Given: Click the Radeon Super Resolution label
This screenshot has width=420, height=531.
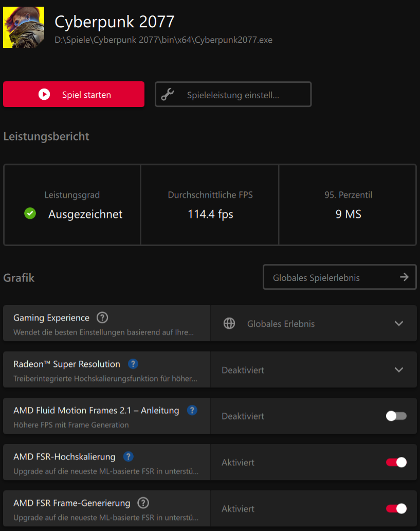Looking at the screenshot, I should tap(67, 364).
